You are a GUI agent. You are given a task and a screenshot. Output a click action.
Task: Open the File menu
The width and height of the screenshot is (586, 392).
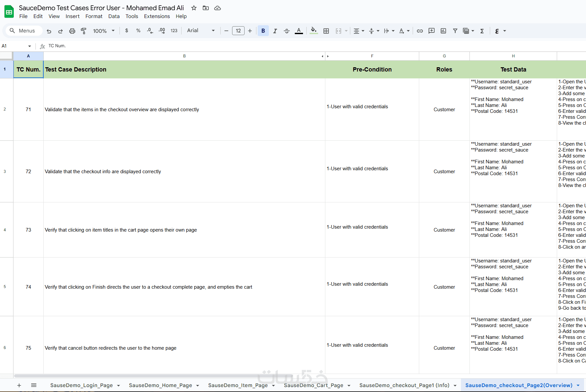click(23, 16)
